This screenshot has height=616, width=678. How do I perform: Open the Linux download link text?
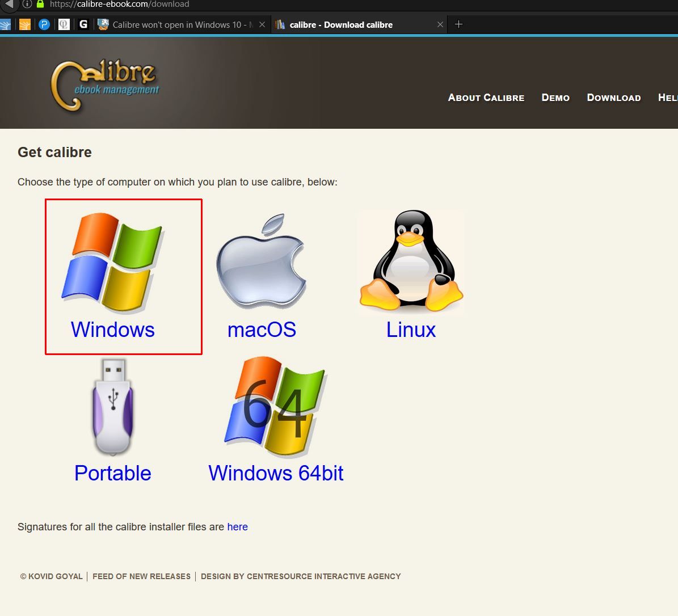click(x=411, y=330)
